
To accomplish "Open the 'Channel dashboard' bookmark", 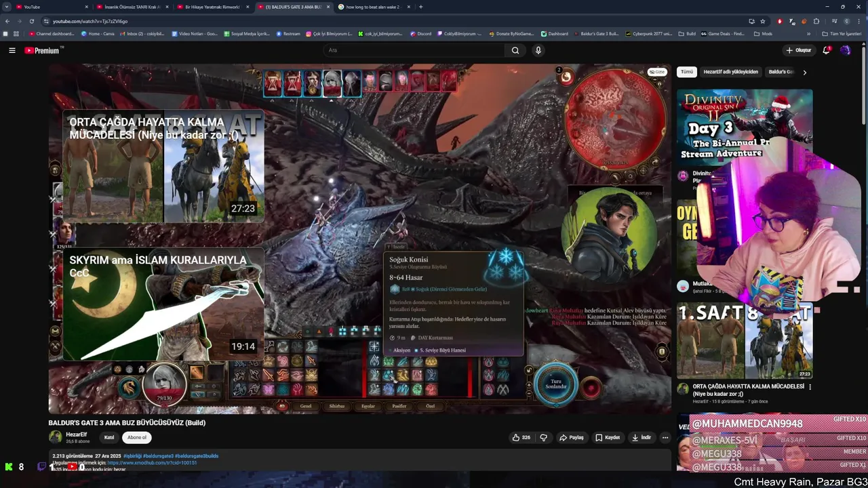I will (52, 33).
